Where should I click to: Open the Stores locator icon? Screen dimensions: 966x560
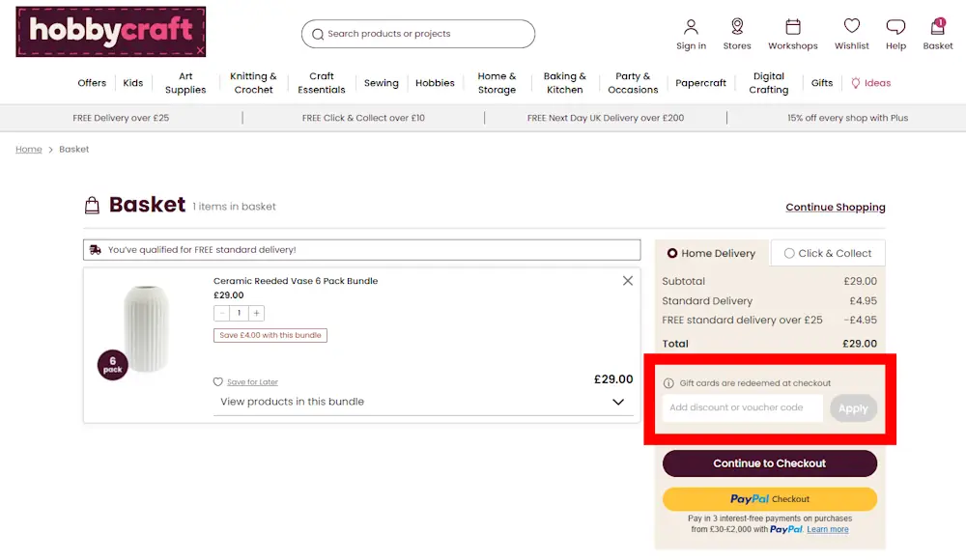pyautogui.click(x=737, y=28)
